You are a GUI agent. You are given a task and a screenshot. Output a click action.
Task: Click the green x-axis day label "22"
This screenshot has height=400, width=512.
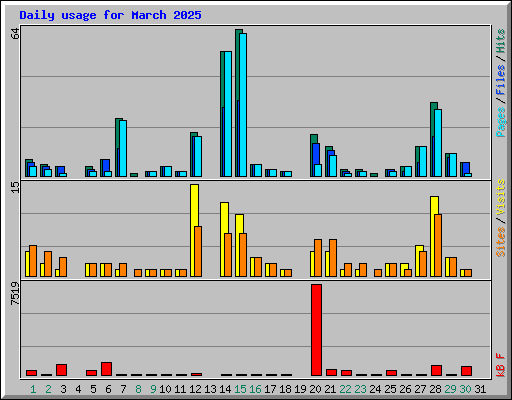coord(345,389)
